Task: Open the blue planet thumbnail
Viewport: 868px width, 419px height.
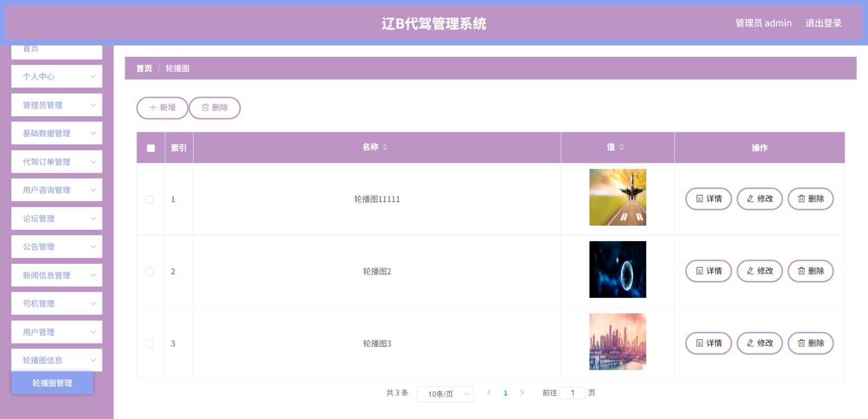Action: [618, 269]
